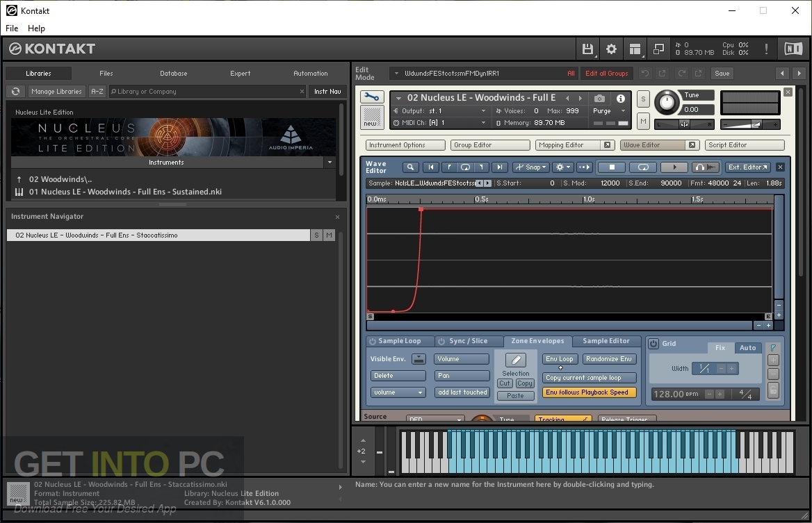Image resolution: width=812 pixels, height=523 pixels.
Task: Jump to sample start in Wave Editor
Action: tap(431, 167)
